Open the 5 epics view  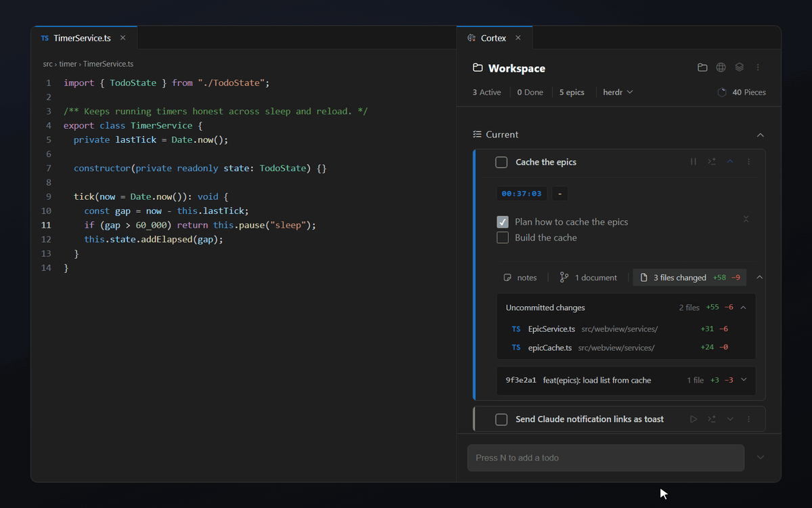click(x=572, y=92)
